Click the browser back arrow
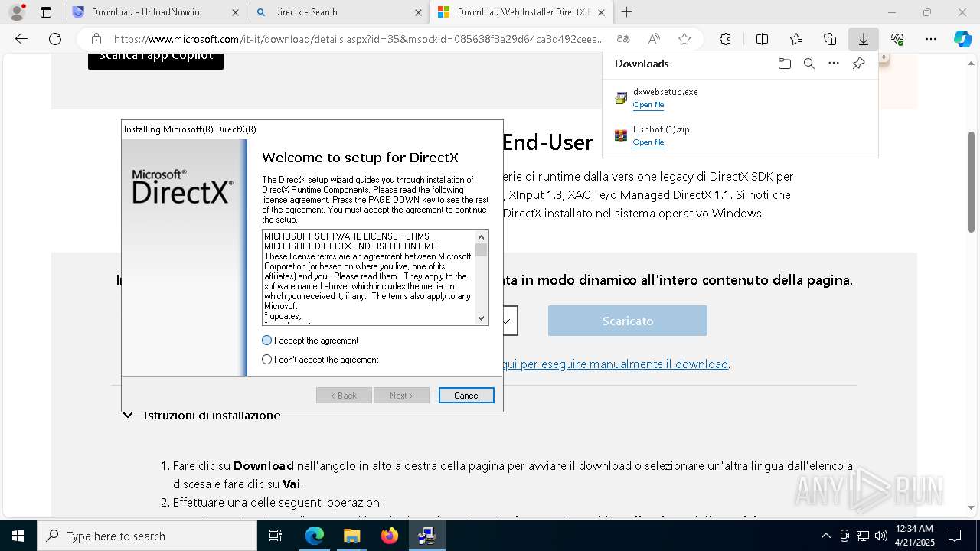The image size is (980, 551). point(21,39)
